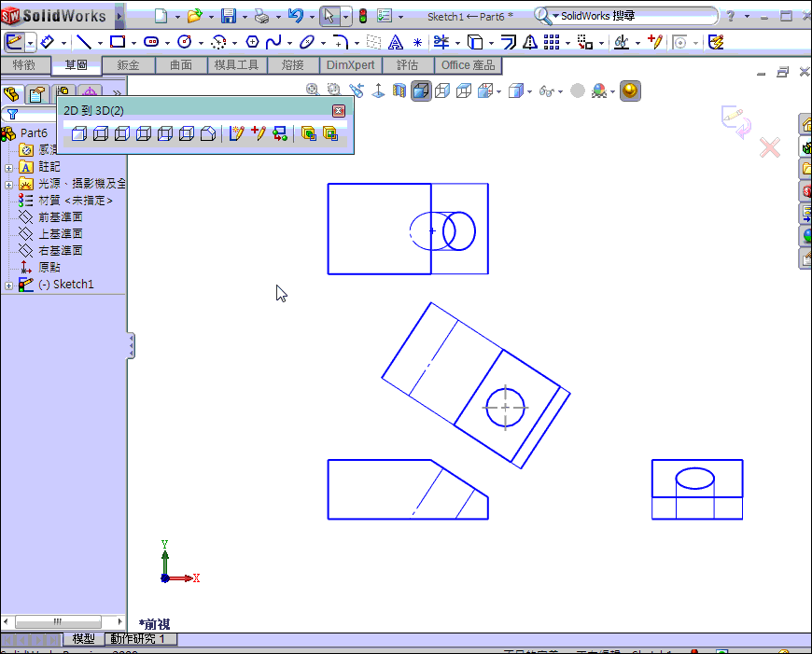Viewport: 812px width, 654px height.
Task: Select the Mirror Entities tool
Action: pos(530,42)
